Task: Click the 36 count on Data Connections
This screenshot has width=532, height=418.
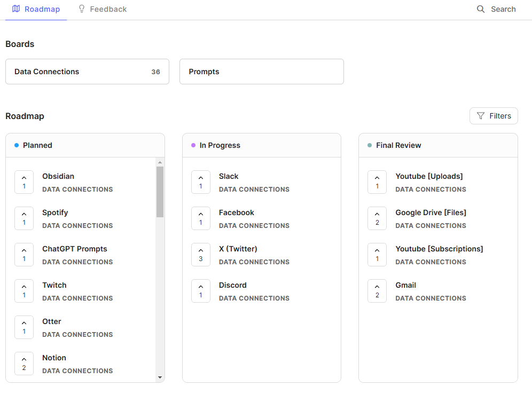Action: [155, 72]
